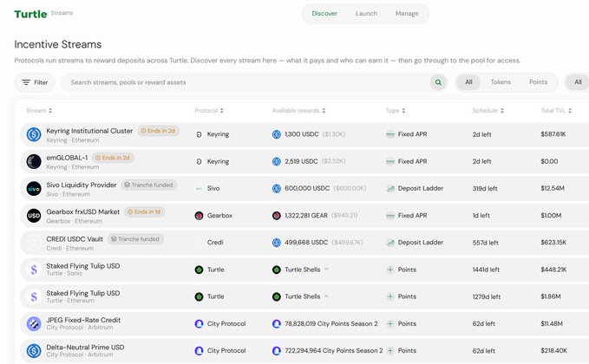This screenshot has height=364, width=589.
Task: Sort by Protocol column
Action: click(209, 110)
